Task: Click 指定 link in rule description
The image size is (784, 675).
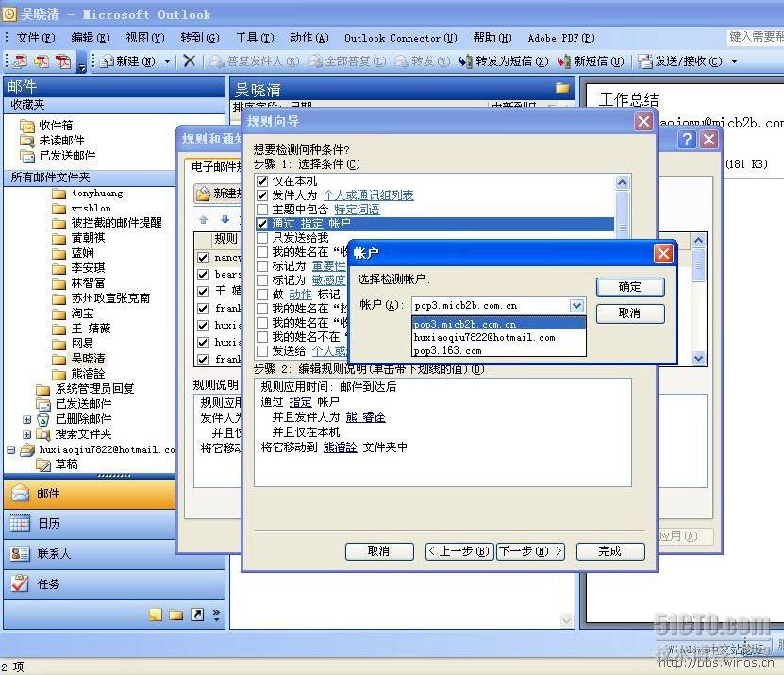Action: pyautogui.click(x=301, y=402)
